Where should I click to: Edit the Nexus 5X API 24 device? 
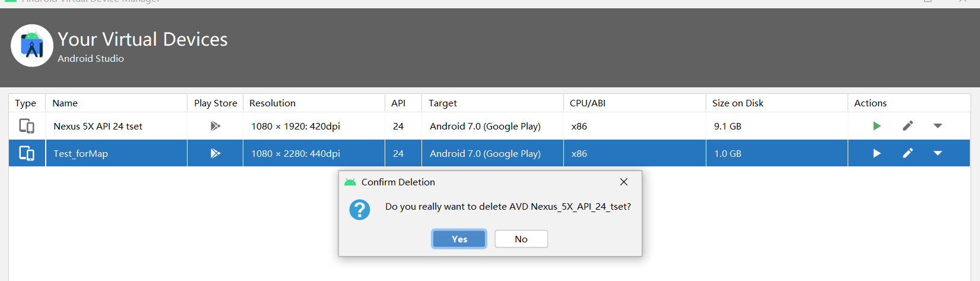coord(908,126)
